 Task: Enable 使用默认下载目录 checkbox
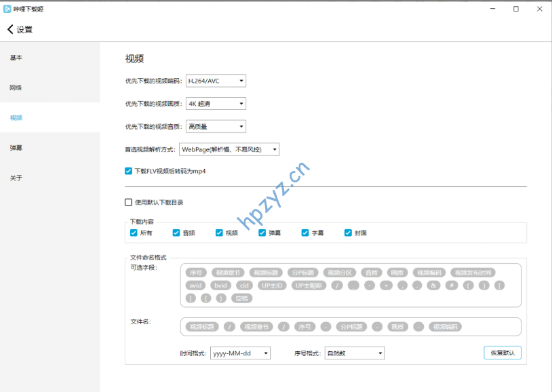[129, 202]
